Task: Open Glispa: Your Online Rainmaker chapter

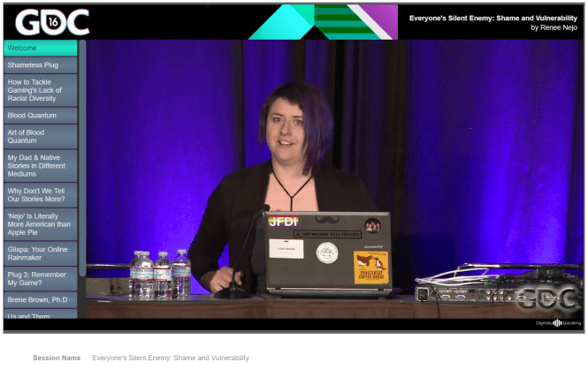Action: pyautogui.click(x=41, y=253)
